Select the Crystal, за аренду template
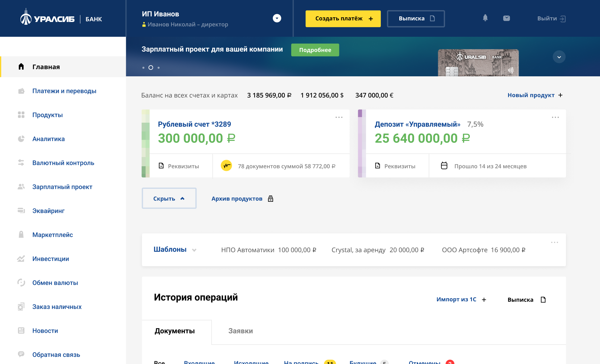This screenshot has width=600, height=364. click(378, 250)
